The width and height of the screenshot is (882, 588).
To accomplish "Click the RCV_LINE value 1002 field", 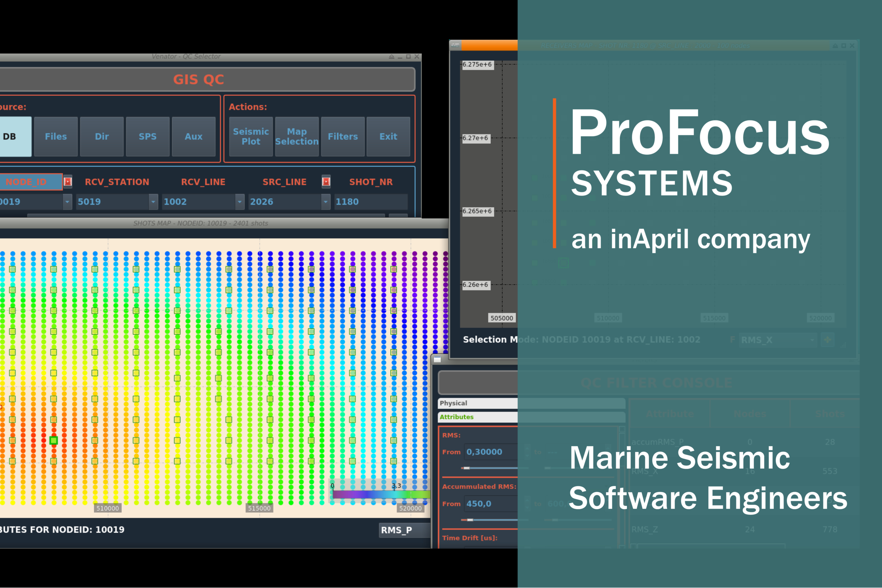I will coord(199,202).
